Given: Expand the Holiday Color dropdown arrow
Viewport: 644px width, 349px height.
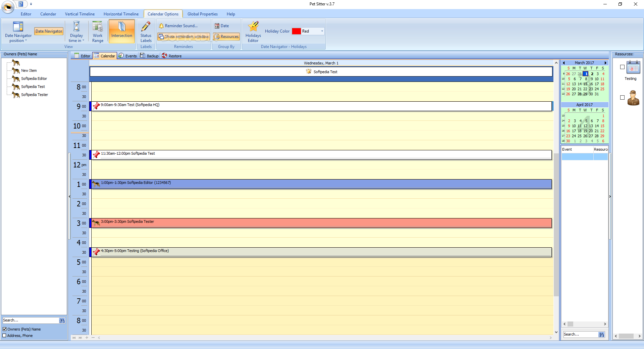Looking at the screenshot, I should pyautogui.click(x=322, y=31).
